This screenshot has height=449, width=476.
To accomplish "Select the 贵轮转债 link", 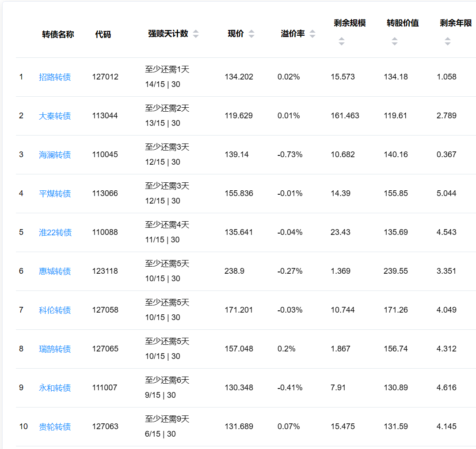I will point(55,427).
